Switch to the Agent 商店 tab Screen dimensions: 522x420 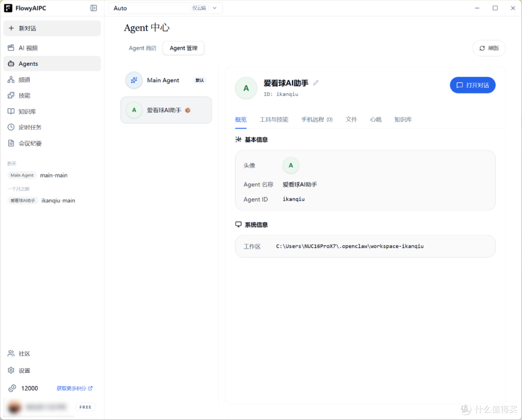pos(143,48)
